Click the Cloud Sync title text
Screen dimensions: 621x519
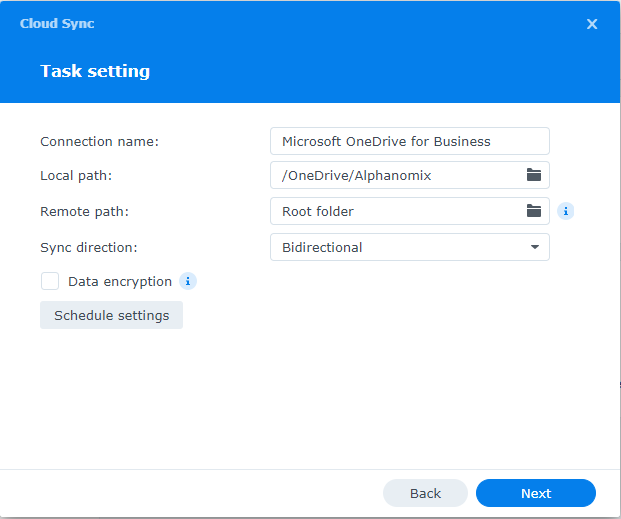point(57,24)
